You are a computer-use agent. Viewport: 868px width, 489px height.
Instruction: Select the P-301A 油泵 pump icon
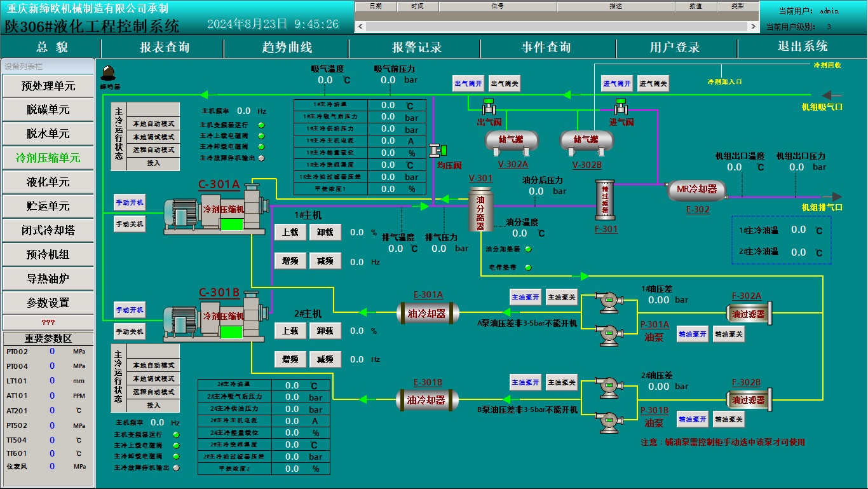click(x=610, y=299)
